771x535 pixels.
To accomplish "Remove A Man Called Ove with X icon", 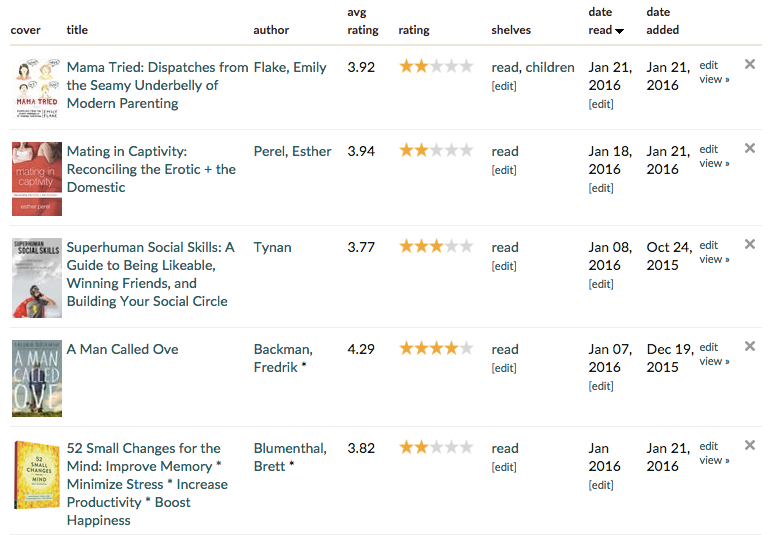I will pos(749,346).
